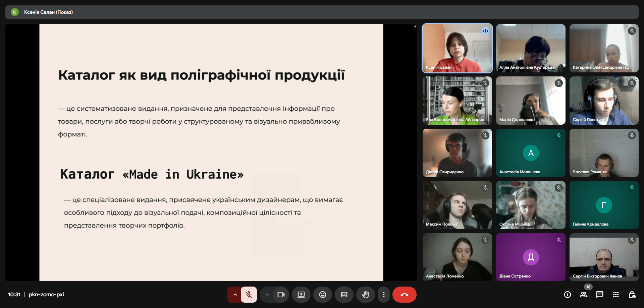Raise your hand in the meeting
The height and width of the screenshot is (308, 644).
(365, 295)
